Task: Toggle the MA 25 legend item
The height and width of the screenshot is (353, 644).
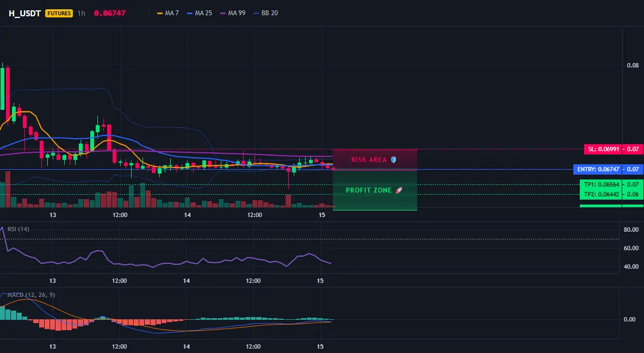Action: tap(200, 13)
